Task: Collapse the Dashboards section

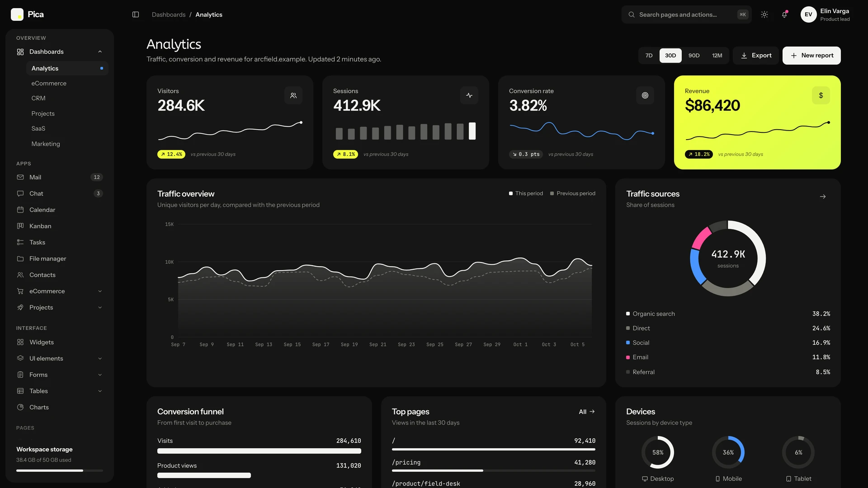Action: coord(60,52)
